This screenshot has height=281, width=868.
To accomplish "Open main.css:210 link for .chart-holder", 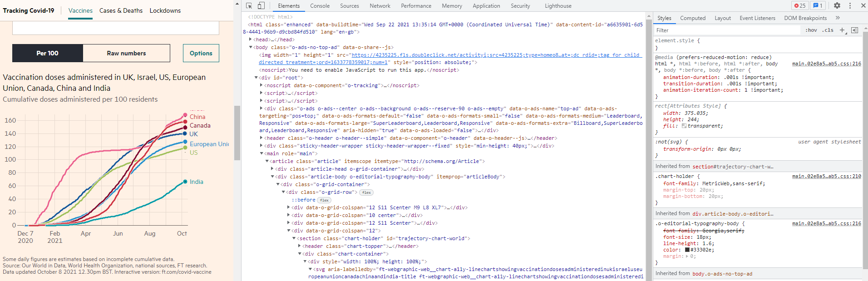I will (826, 177).
